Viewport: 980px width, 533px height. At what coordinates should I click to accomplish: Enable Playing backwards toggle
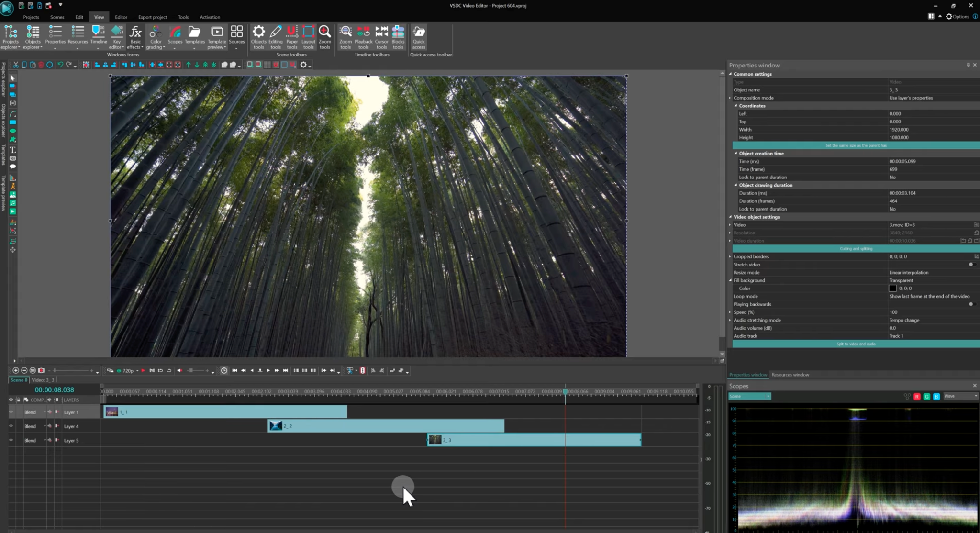coord(971,304)
